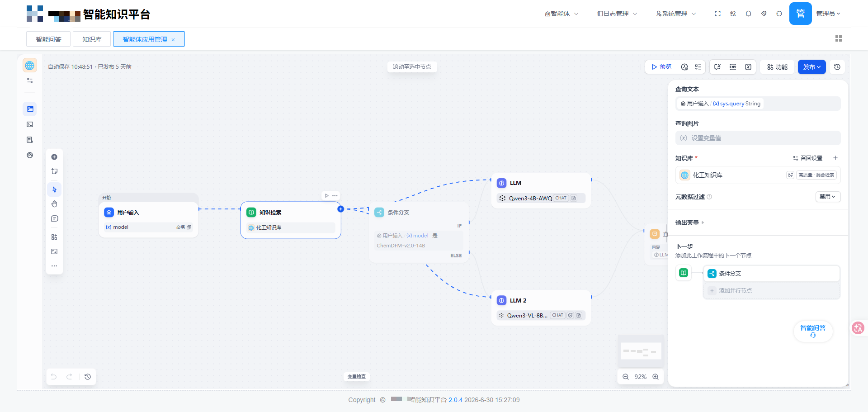The width and height of the screenshot is (868, 412).
Task: Add a node with the plus circle tool
Action: (54, 157)
